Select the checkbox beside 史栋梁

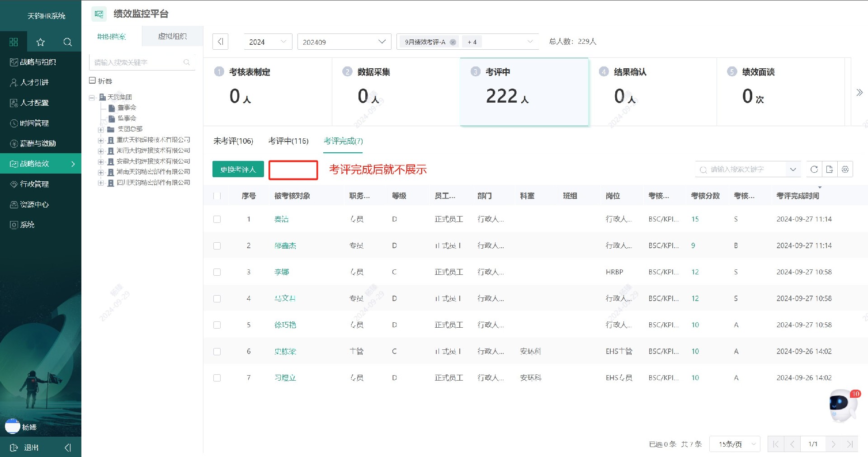(217, 351)
